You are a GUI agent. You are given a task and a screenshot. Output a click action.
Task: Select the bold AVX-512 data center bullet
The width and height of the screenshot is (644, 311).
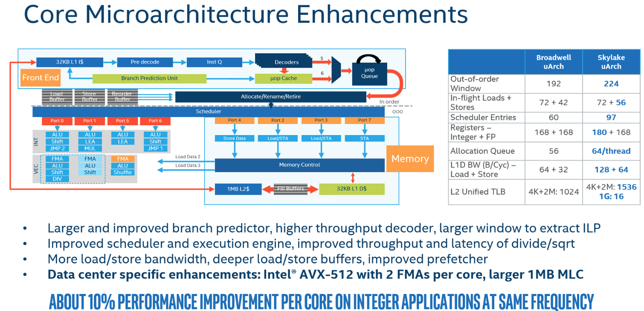[315, 274]
